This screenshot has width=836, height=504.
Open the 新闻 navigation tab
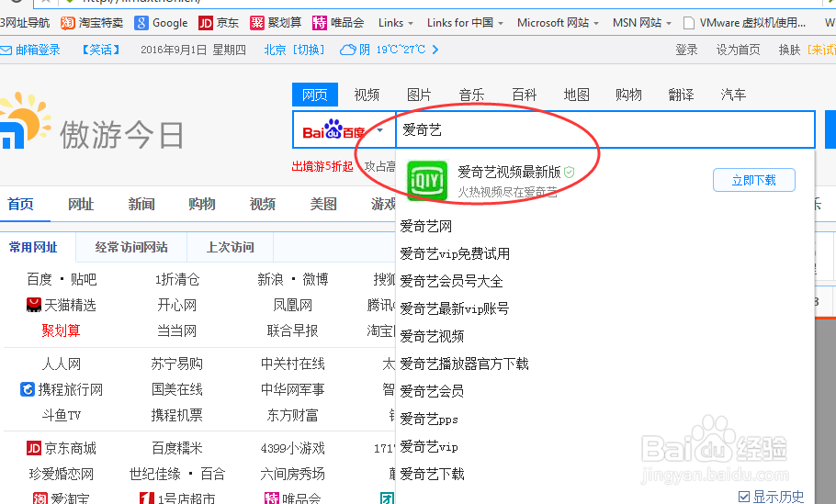click(141, 204)
